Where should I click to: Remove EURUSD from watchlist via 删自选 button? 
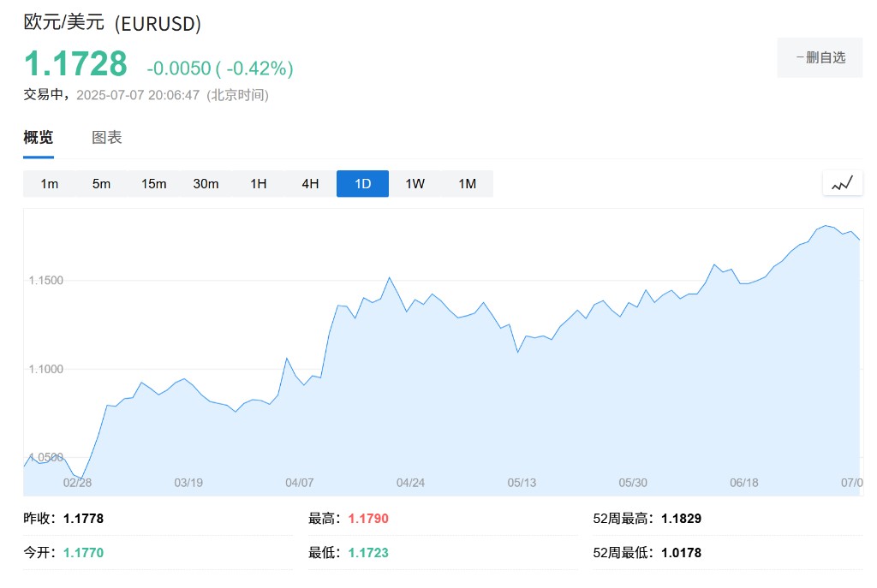[820, 57]
